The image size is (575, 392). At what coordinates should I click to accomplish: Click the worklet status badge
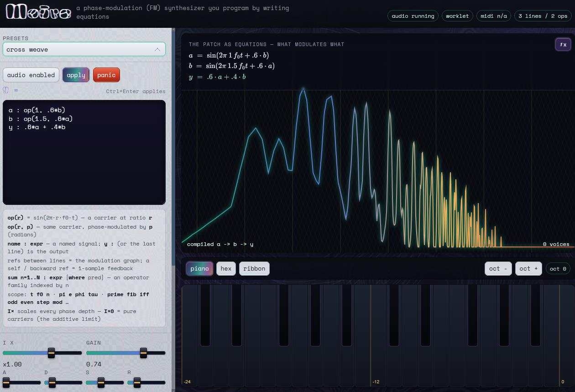click(x=457, y=16)
